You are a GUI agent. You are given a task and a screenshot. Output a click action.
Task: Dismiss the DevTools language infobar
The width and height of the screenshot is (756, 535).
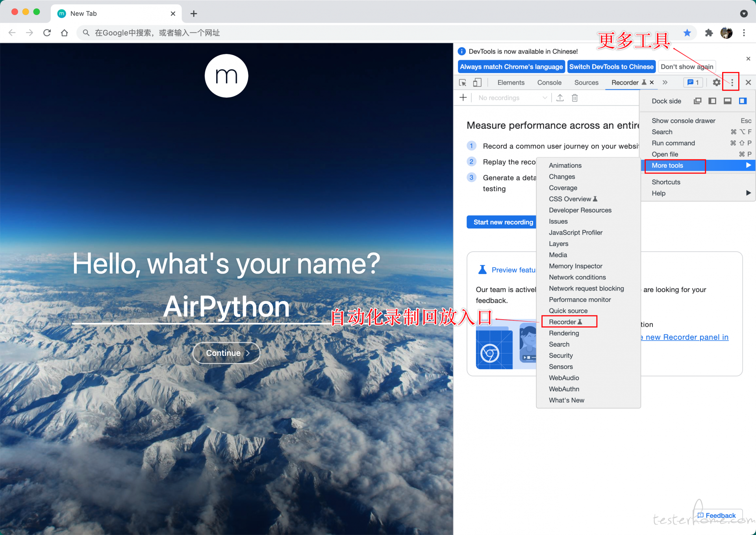(748, 59)
